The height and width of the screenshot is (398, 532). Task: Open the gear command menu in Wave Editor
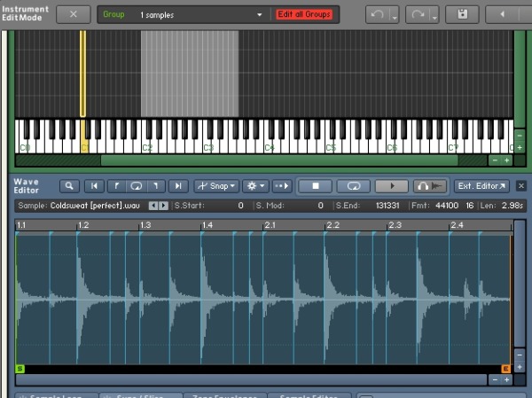pos(255,186)
